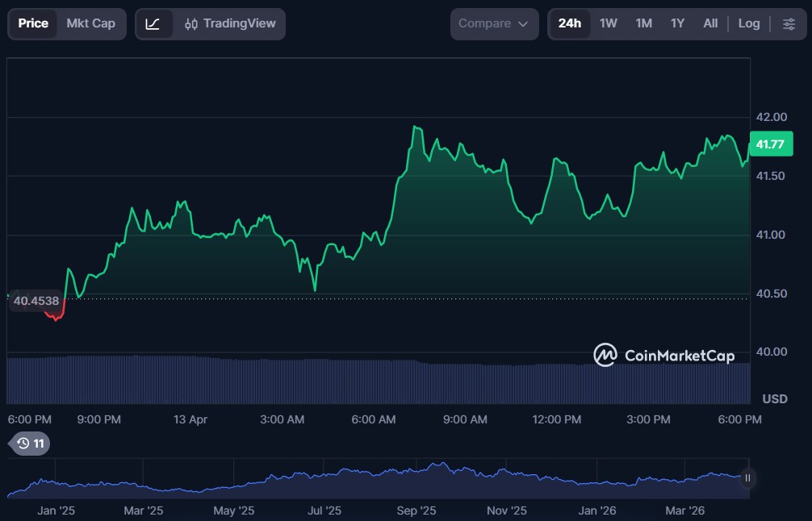Switch to the TradingView candlestick chart
This screenshot has height=521, width=812.
click(x=230, y=24)
